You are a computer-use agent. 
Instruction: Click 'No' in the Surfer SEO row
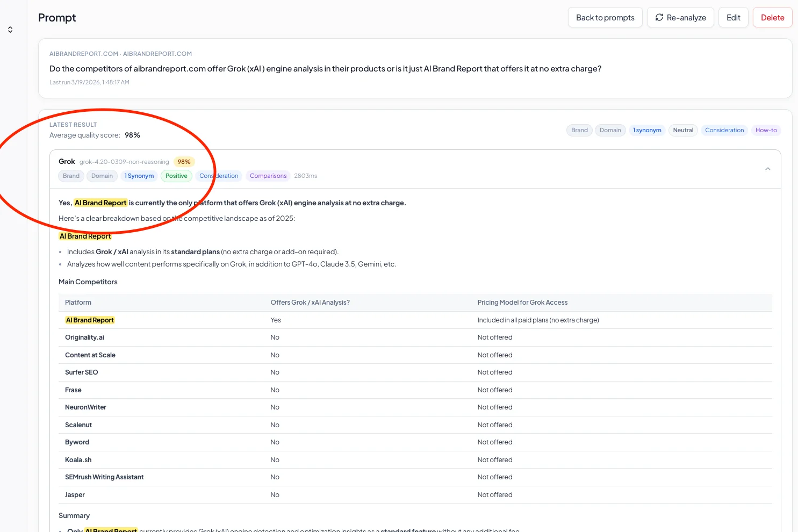click(x=275, y=372)
